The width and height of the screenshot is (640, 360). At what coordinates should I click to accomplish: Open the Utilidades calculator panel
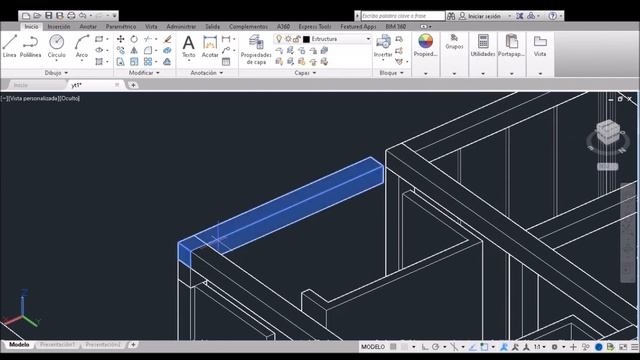(x=483, y=46)
